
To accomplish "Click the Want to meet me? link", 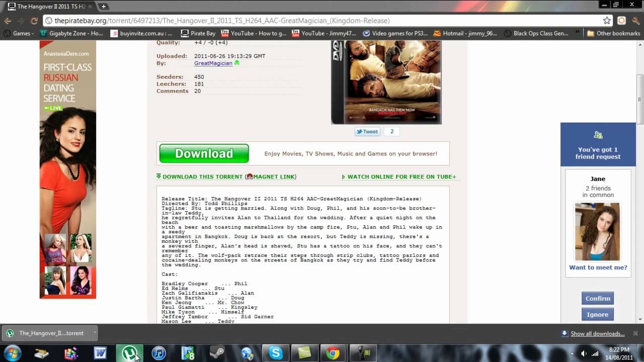I will click(598, 267).
